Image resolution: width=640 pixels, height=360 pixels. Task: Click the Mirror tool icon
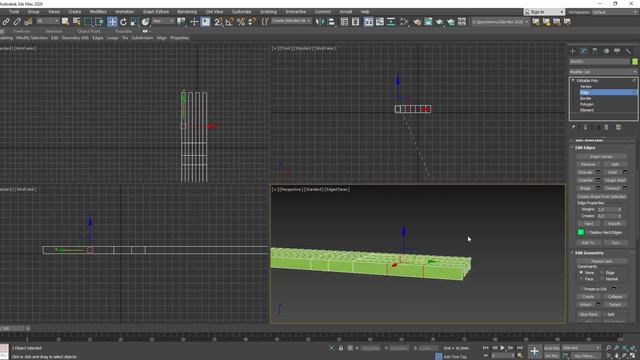[x=320, y=22]
